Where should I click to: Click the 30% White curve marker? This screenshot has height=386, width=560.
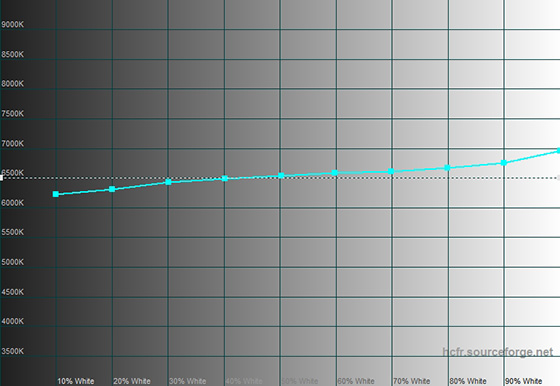coord(169,182)
